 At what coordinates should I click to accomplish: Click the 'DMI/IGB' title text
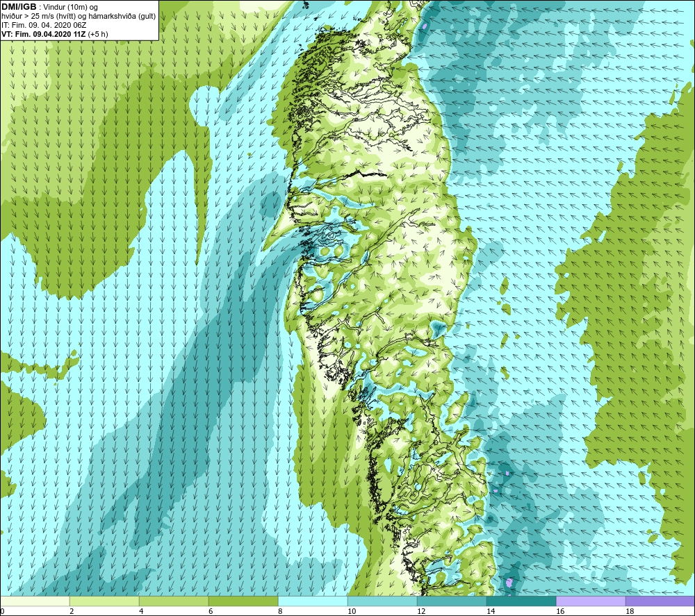pyautogui.click(x=19, y=7)
